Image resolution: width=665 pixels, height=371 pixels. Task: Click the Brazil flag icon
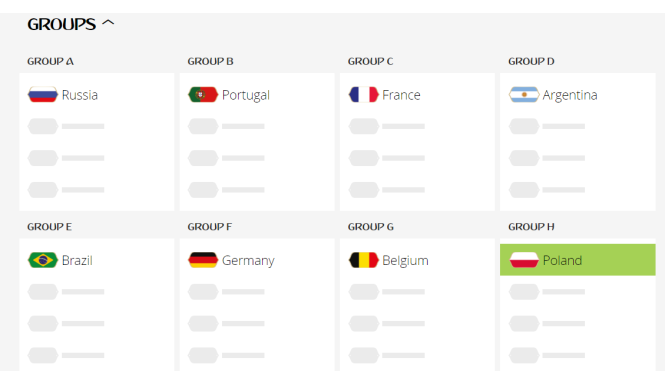click(43, 260)
